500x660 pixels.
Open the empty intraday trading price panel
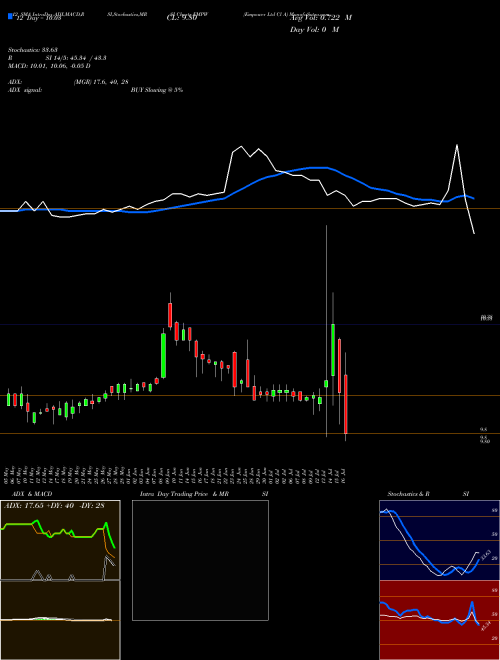pyautogui.click(x=200, y=560)
